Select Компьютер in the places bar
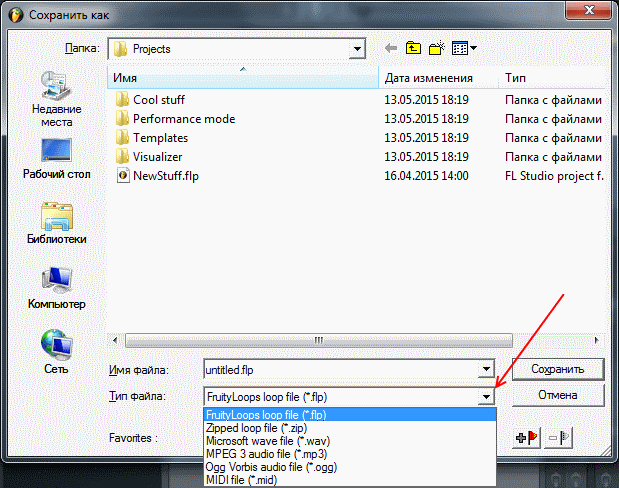The height and width of the screenshot is (488, 619). [56, 290]
